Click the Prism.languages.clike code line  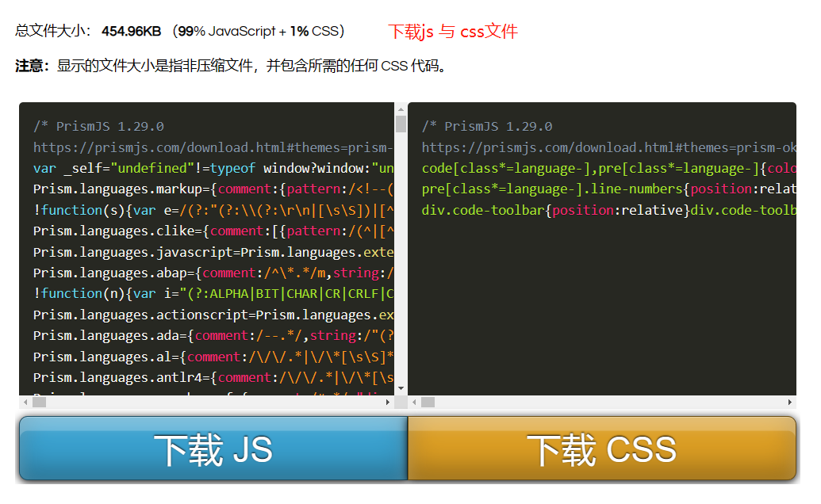click(213, 231)
